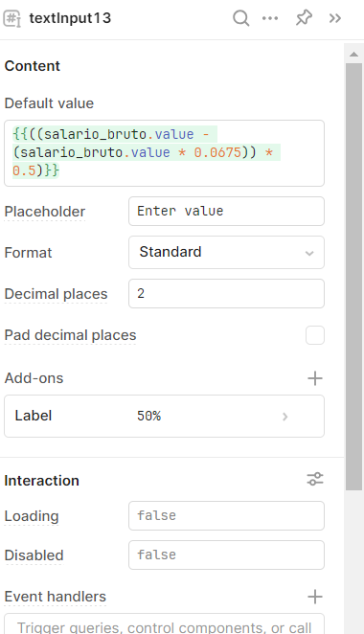Click the empty event handlers placeholder box
The width and height of the screenshot is (364, 634).
[x=164, y=623]
